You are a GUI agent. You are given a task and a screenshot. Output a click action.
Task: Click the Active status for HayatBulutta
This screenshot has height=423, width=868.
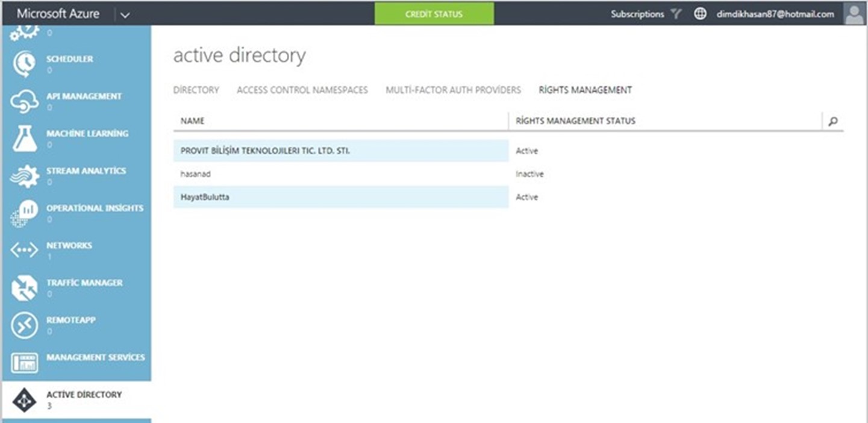click(x=527, y=197)
